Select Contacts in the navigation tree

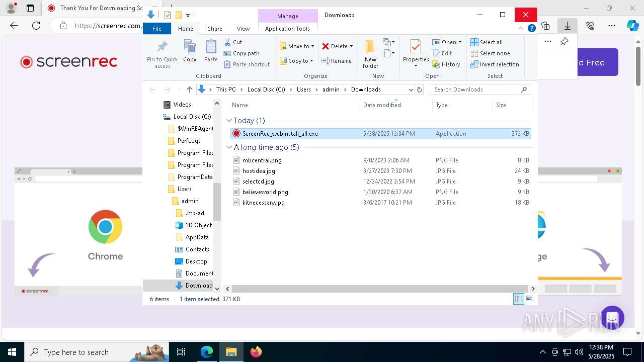[x=197, y=249]
